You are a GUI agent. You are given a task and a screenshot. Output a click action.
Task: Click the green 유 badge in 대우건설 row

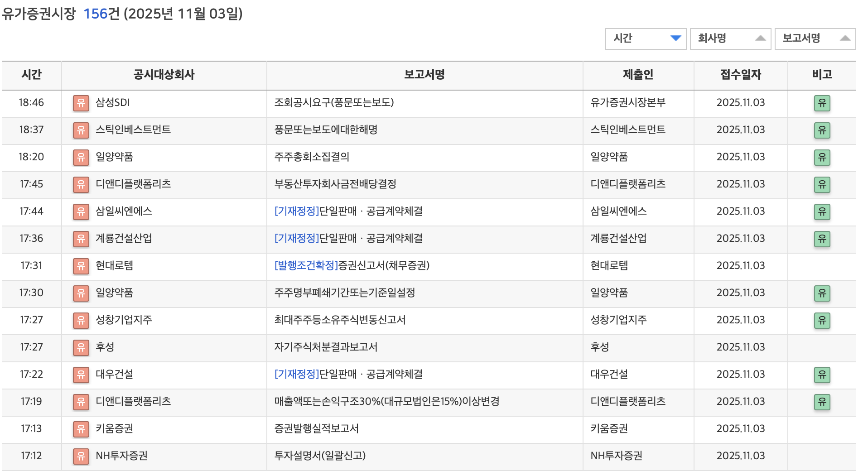[x=822, y=375]
